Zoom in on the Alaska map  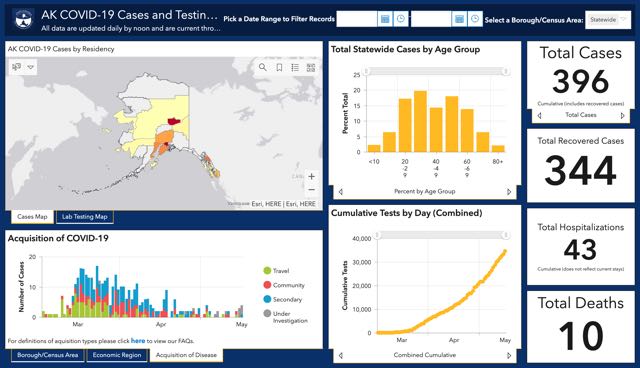pyautogui.click(x=311, y=176)
